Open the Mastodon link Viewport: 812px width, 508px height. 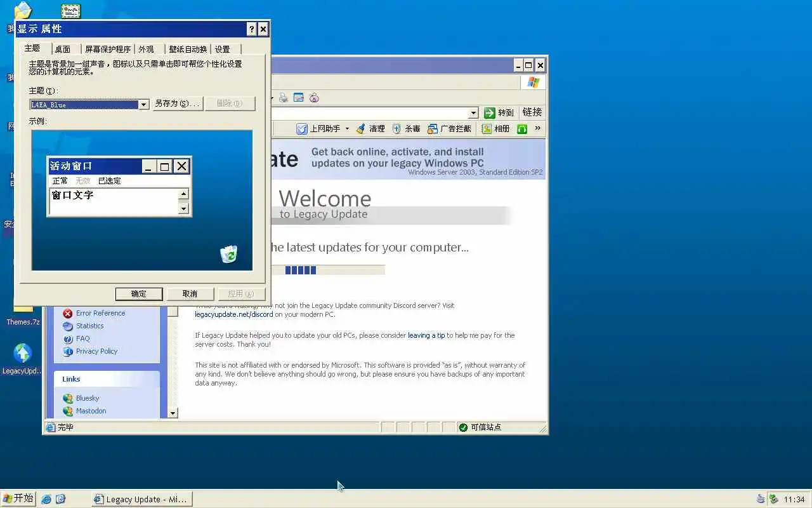click(x=91, y=411)
